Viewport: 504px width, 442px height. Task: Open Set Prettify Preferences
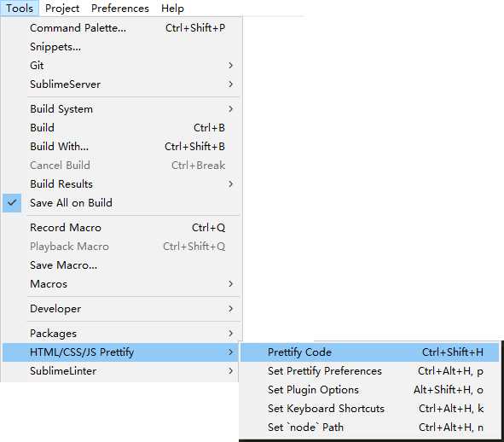[369, 371]
